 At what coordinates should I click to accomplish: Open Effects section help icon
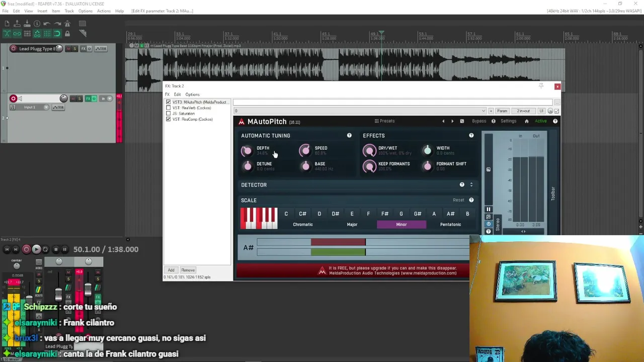[x=471, y=136]
